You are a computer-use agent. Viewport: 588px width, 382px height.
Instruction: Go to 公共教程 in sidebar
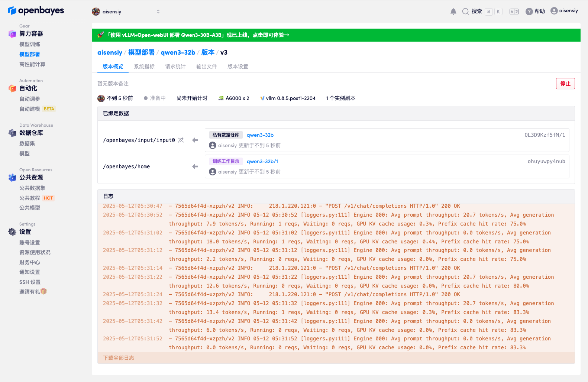click(x=30, y=198)
